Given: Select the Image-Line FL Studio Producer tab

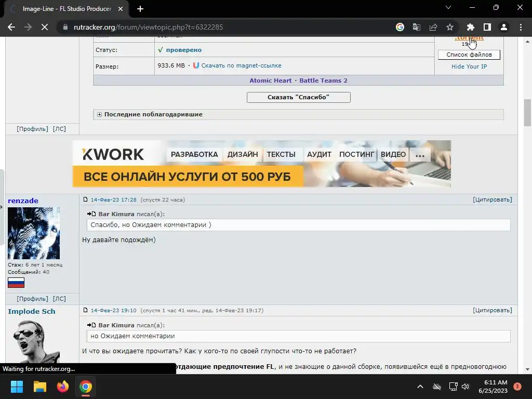Looking at the screenshot, I should (x=67, y=9).
